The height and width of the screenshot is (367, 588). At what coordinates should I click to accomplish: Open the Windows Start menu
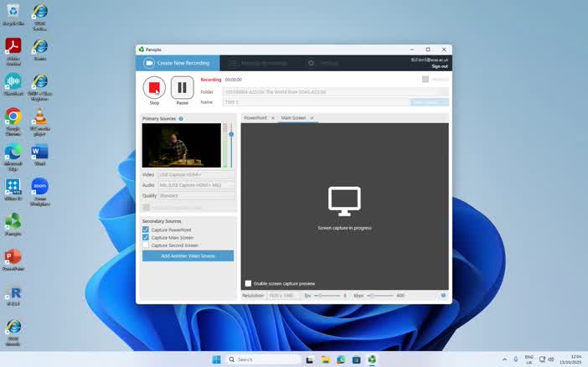point(216,359)
